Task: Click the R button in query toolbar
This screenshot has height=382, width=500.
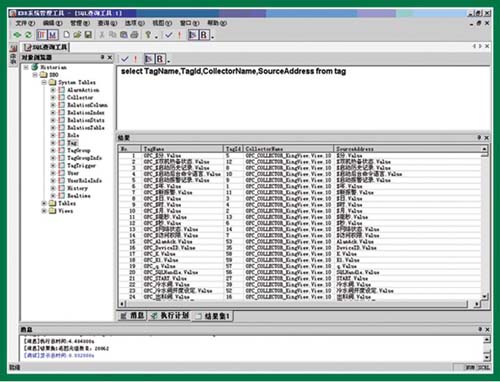Action: pos(160,59)
